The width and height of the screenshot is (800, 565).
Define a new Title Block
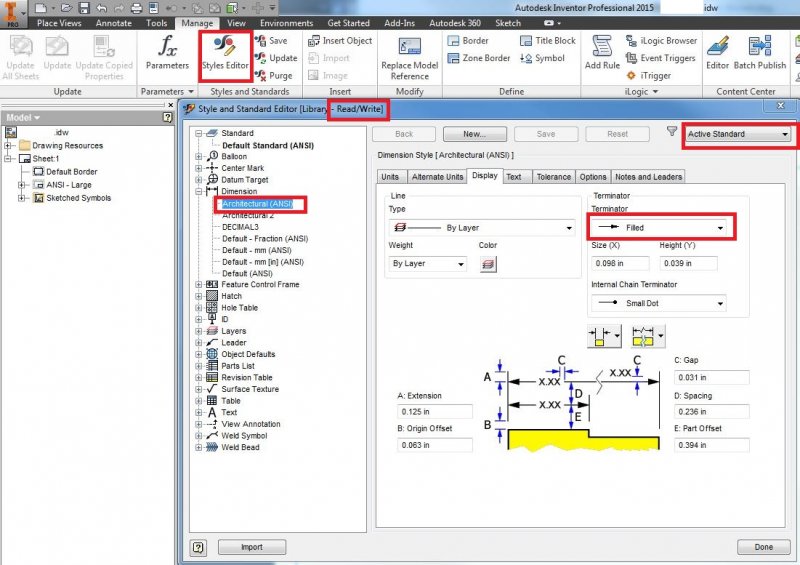point(547,41)
